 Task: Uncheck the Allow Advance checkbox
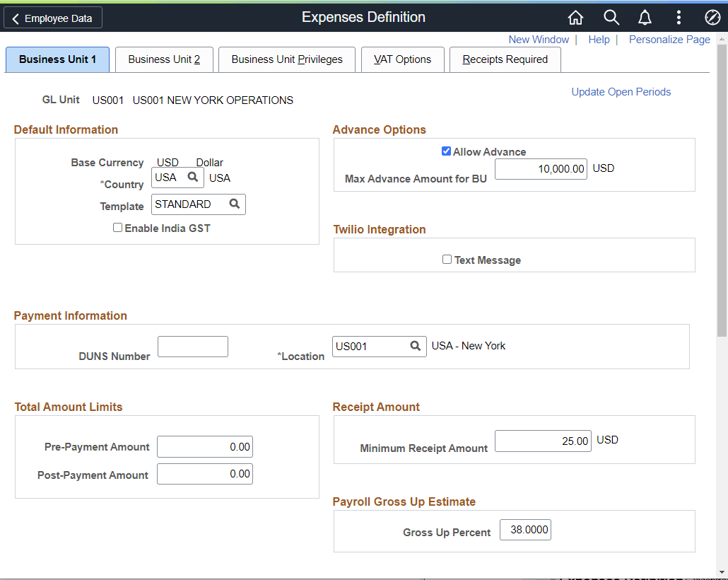pyautogui.click(x=446, y=151)
